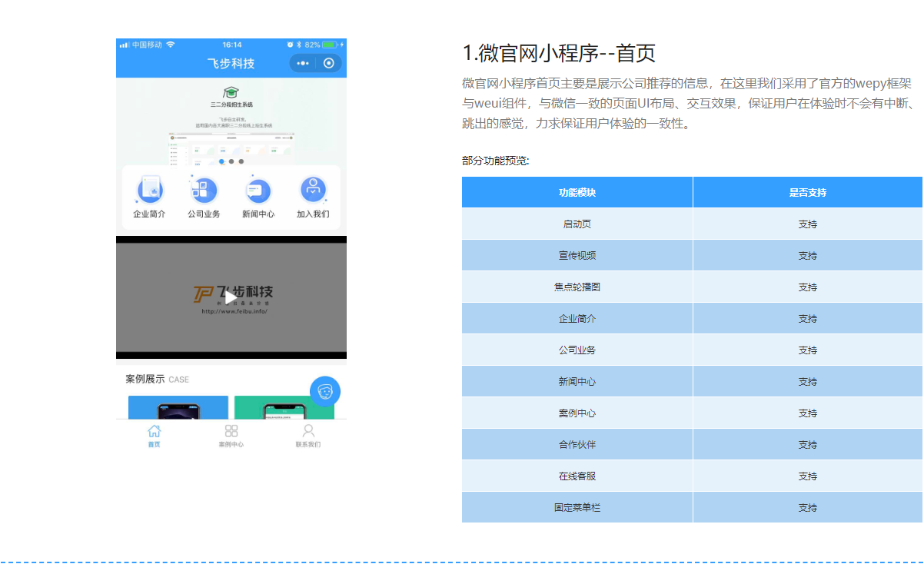Click 支持 in the 合作伙伴 row

coord(808,445)
